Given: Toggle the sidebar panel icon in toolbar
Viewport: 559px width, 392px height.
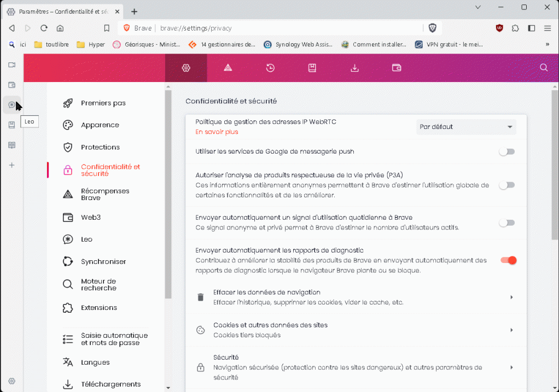Looking at the screenshot, I should pyautogui.click(x=532, y=28).
